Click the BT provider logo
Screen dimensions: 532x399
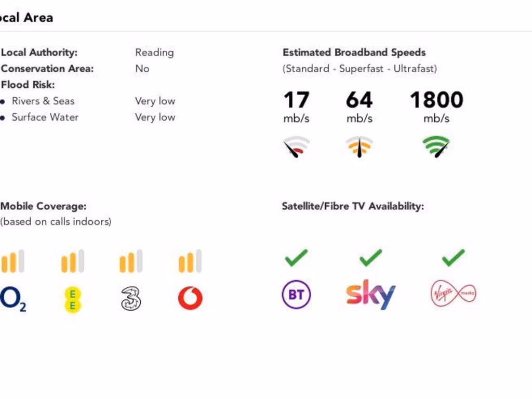[x=296, y=295]
